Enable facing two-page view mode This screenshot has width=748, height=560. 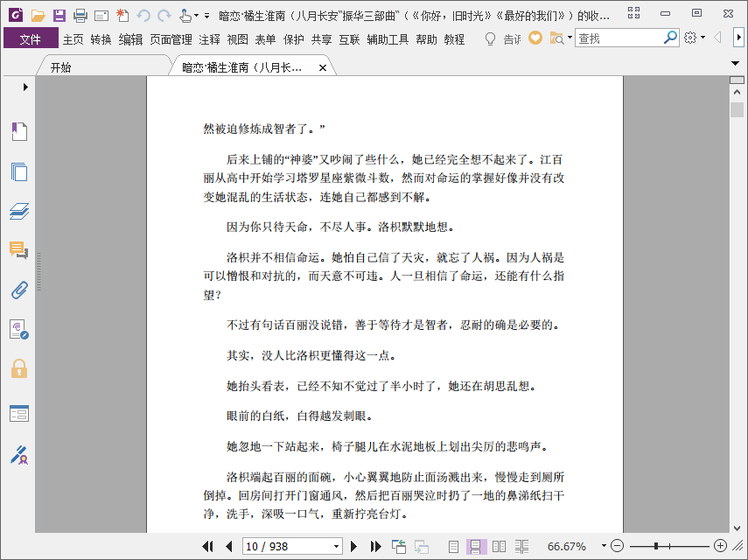(x=499, y=547)
